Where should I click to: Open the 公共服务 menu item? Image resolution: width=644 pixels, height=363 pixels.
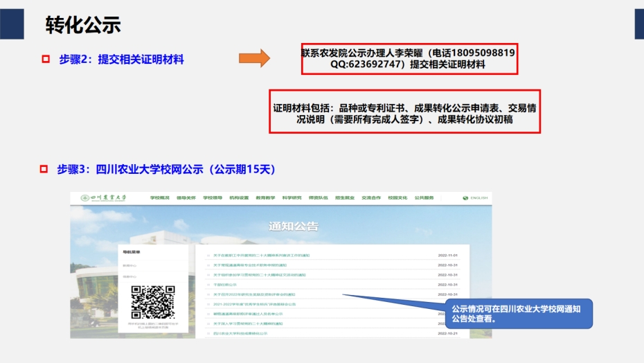click(x=424, y=197)
